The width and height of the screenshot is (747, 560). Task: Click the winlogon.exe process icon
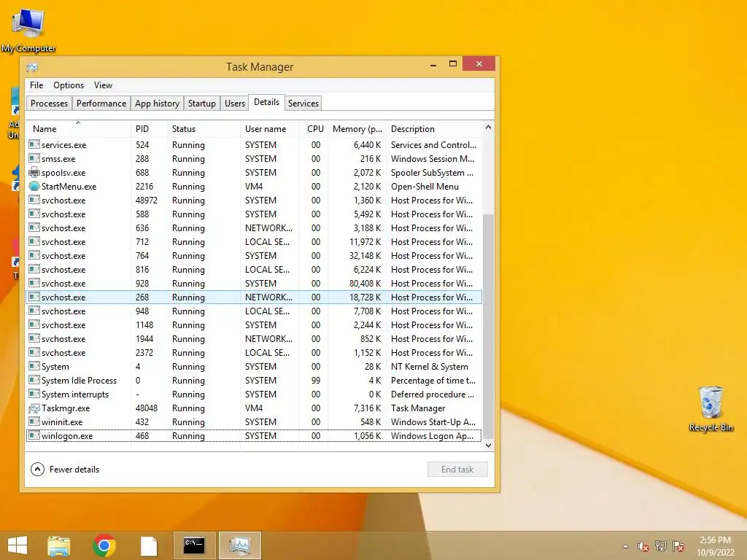(34, 435)
